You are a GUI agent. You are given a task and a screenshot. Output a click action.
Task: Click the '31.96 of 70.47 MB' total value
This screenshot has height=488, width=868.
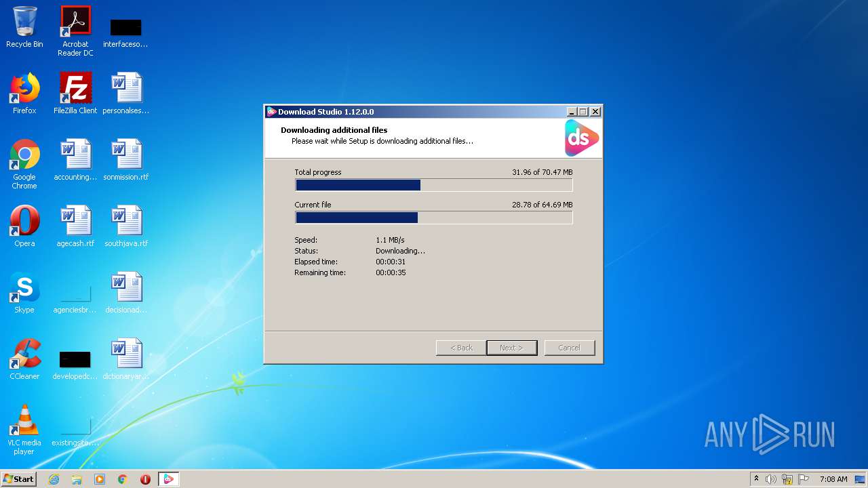point(542,172)
